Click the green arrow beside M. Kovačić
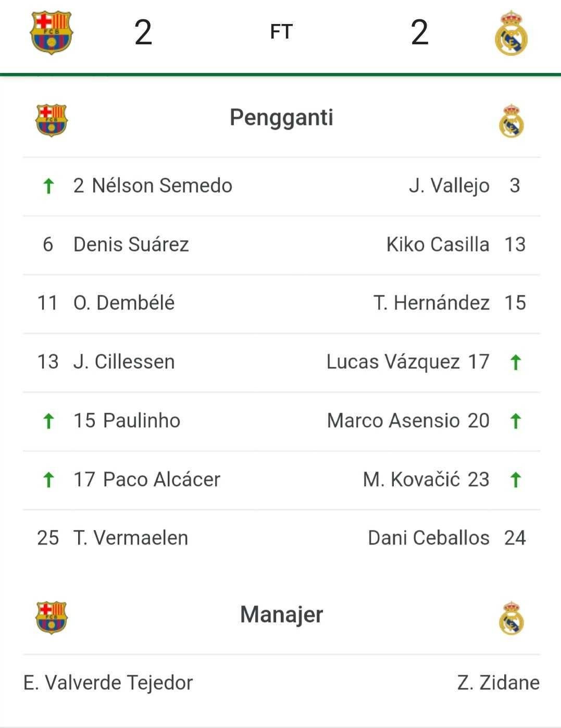The height and width of the screenshot is (728, 561). coord(516,480)
